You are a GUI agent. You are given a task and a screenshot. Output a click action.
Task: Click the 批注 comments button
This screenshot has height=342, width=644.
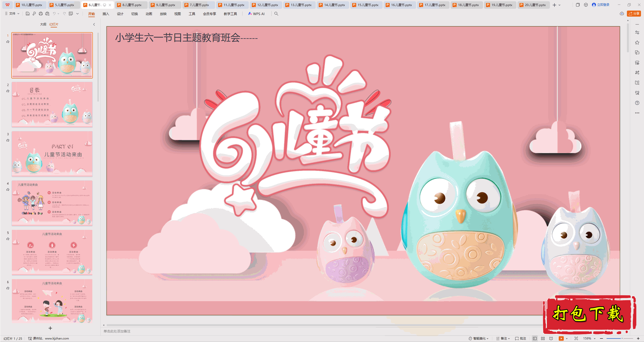point(521,338)
